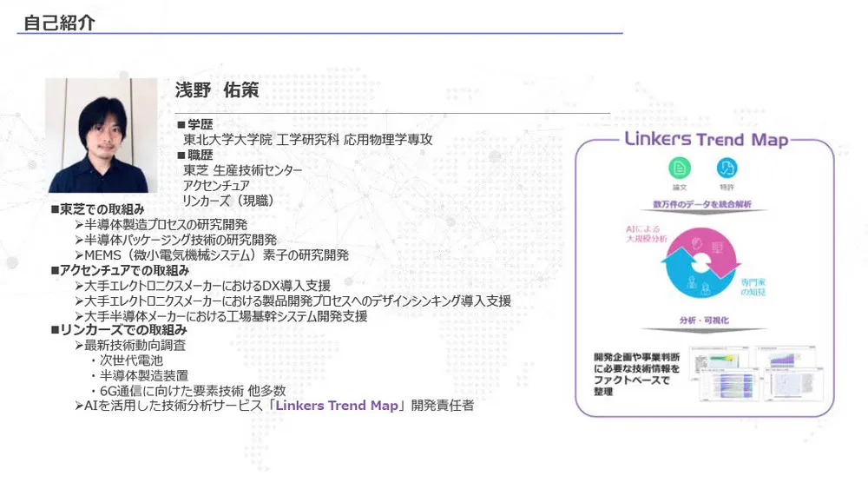
Task: Click the name 浅野 佑策
Action: point(217,89)
